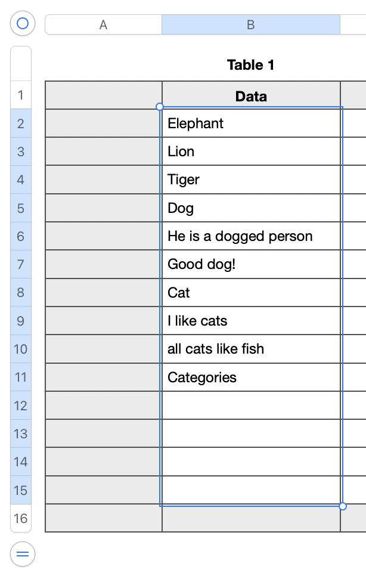
Task: Click the Categories cell
Action: (251, 377)
